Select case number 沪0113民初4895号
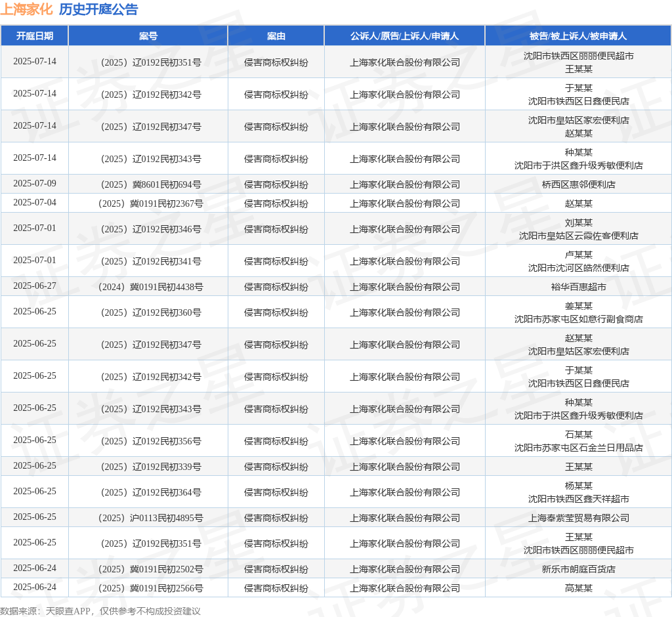 [151, 518]
